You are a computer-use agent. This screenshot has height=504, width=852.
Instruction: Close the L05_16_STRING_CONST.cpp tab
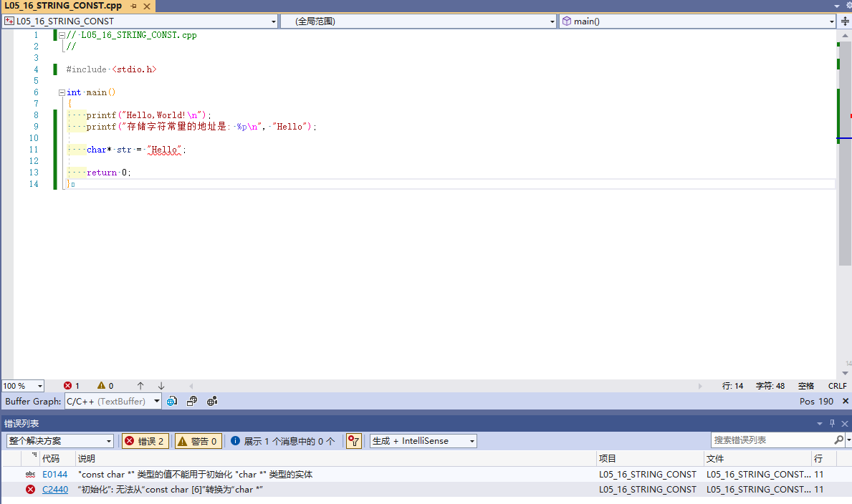(x=147, y=6)
